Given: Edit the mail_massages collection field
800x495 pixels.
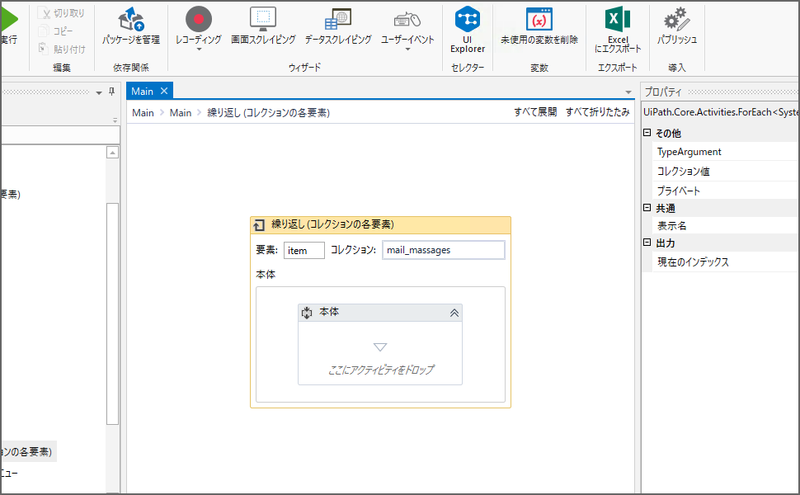Looking at the screenshot, I should pos(443,250).
